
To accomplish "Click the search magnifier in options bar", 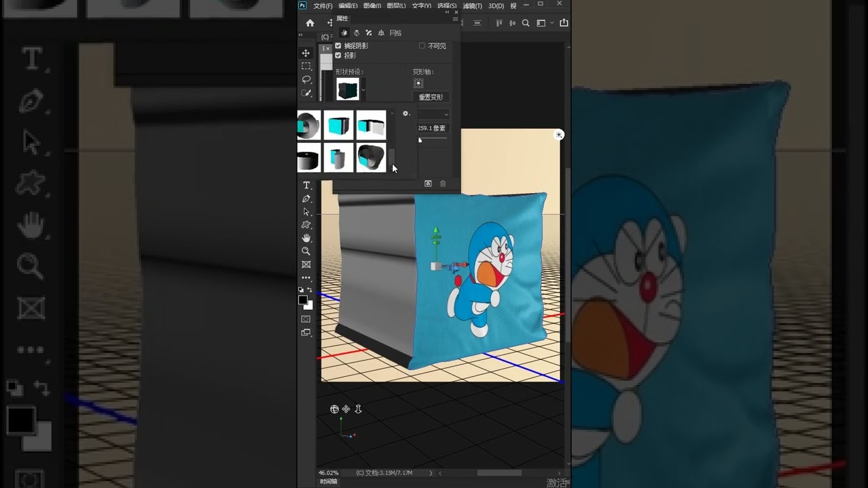I will pyautogui.click(x=526, y=23).
